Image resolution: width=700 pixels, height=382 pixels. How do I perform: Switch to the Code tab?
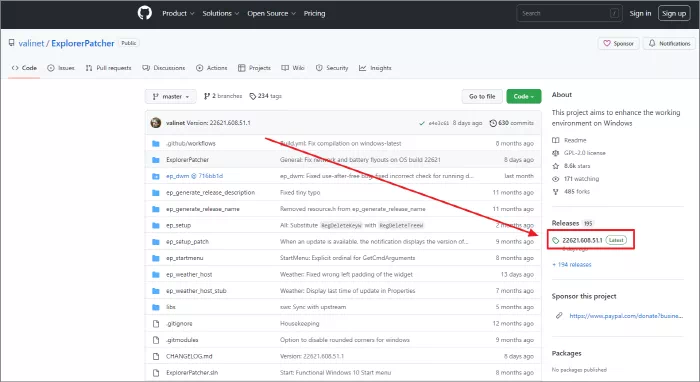pos(24,68)
